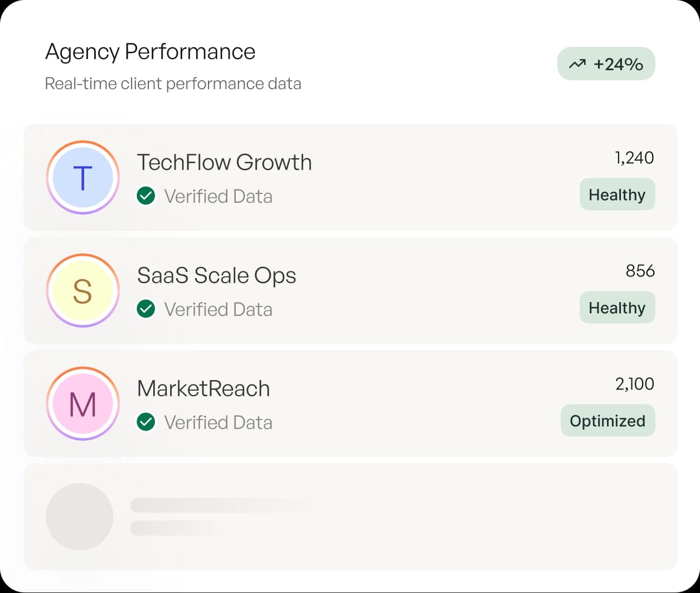Click the TechFlow Growth avatar icon
Screen dimensions: 700x593
click(82, 178)
